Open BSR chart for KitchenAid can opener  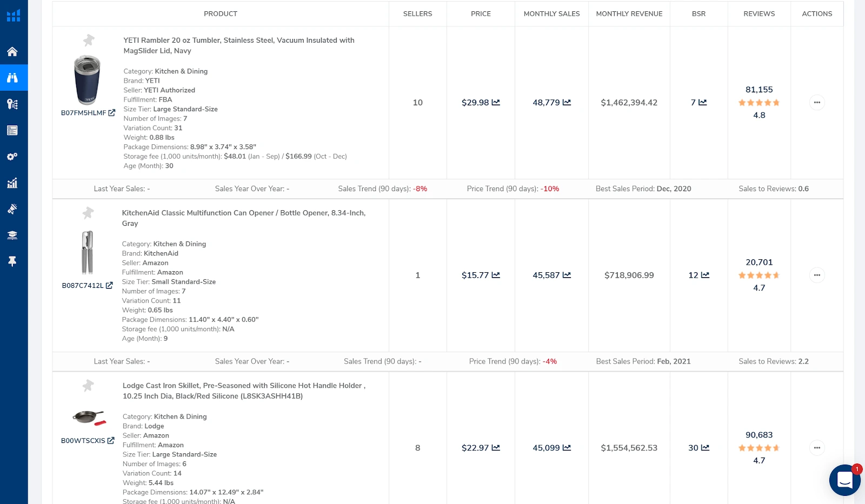705,275
